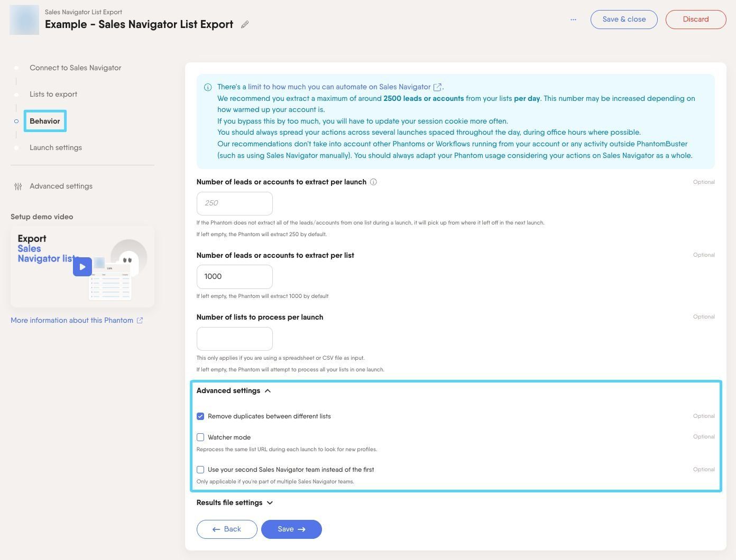Select the Behavior step
This screenshot has width=736, height=560.
tap(45, 121)
